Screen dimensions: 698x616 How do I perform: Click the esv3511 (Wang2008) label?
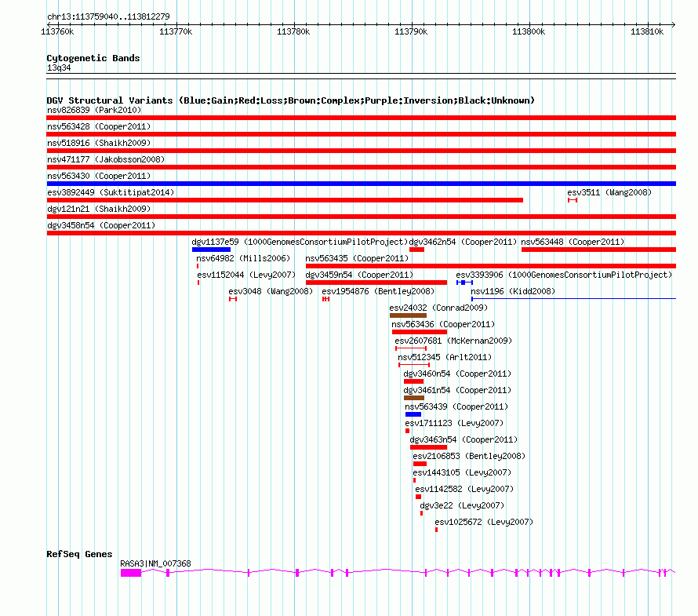(x=609, y=192)
